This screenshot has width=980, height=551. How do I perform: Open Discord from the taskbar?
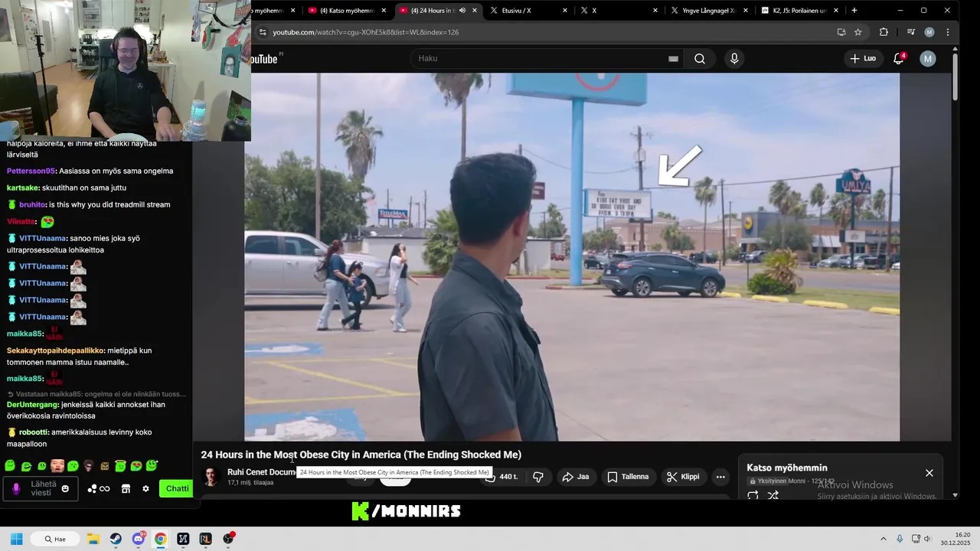point(138,539)
